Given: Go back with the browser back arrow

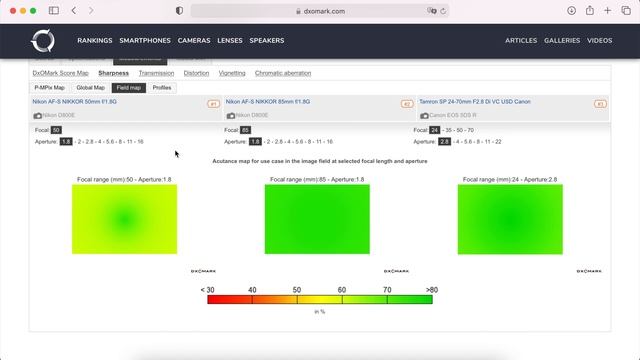Looking at the screenshot, I should pyautogui.click(x=74, y=11).
